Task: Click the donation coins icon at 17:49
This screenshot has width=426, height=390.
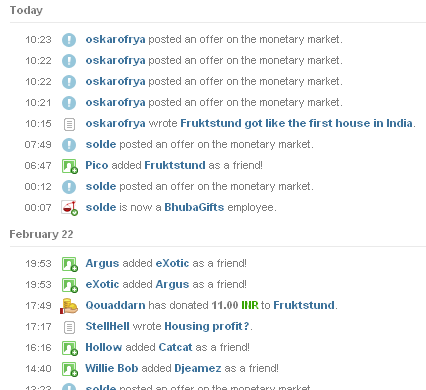Action: click(x=69, y=306)
